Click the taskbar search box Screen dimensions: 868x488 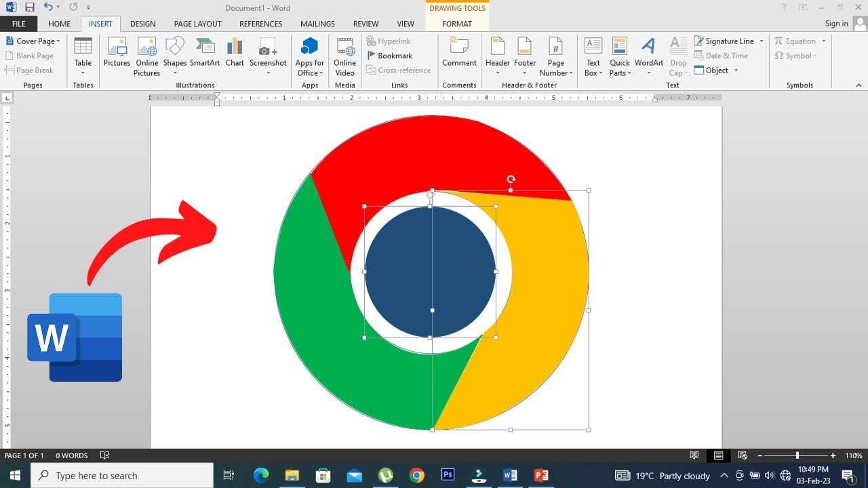click(x=122, y=476)
